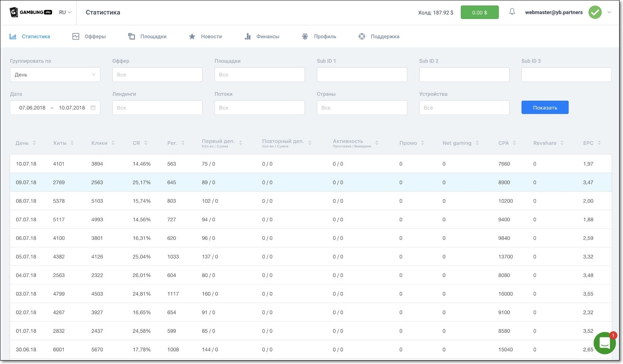Focus the Sub ID 2 field
This screenshot has width=623, height=364.
(464, 75)
